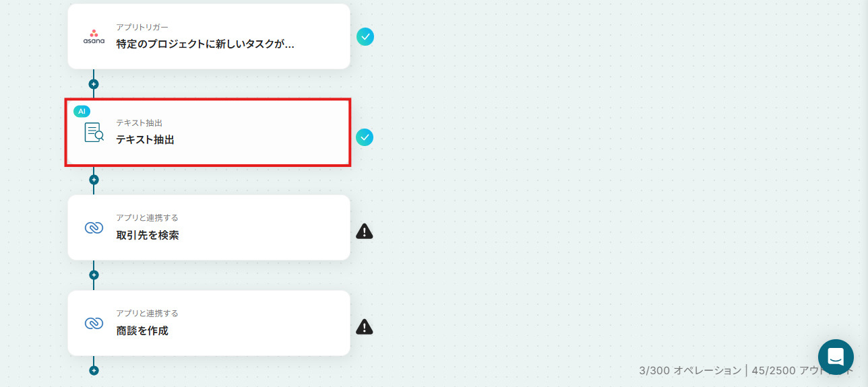The height and width of the screenshot is (387, 868).
Task: Add a step below テキスト抽出
Action: 94,180
